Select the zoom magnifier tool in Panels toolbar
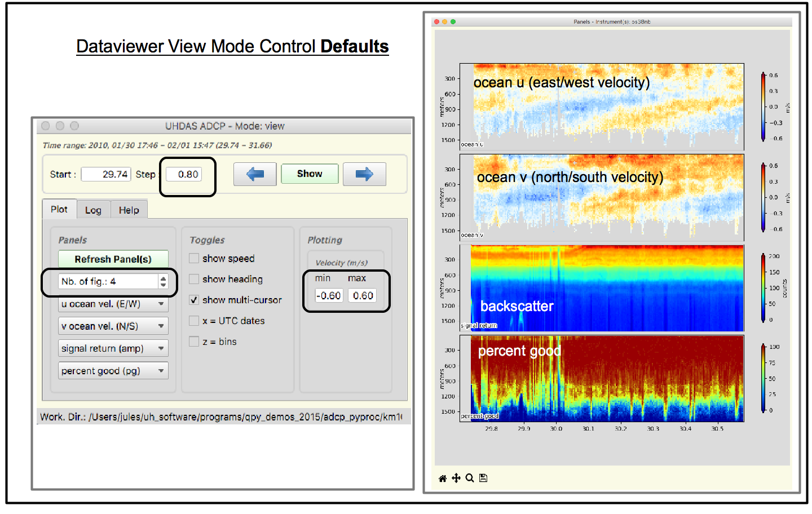This screenshot has height=514, width=812. pyautogui.click(x=470, y=478)
